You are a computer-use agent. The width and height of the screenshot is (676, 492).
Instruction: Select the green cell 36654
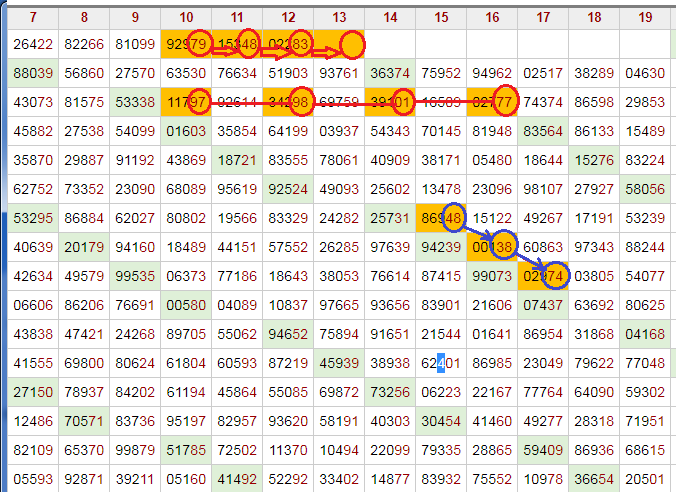click(x=594, y=479)
